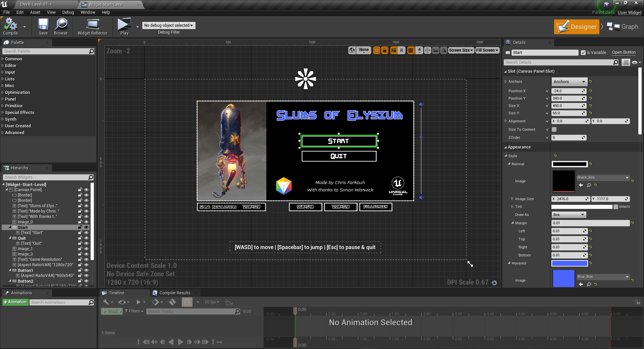Open the timeline wrench settings icon

pyautogui.click(x=108, y=302)
